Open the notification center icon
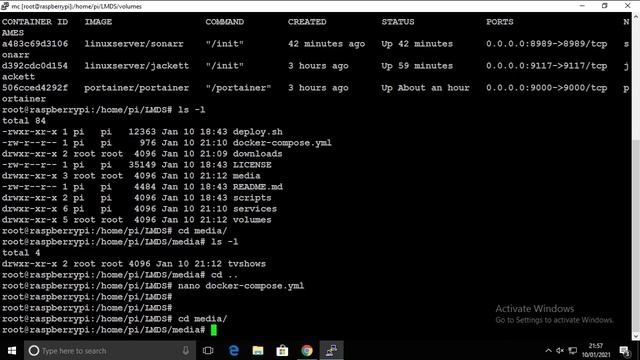The image size is (640, 360). click(624, 351)
